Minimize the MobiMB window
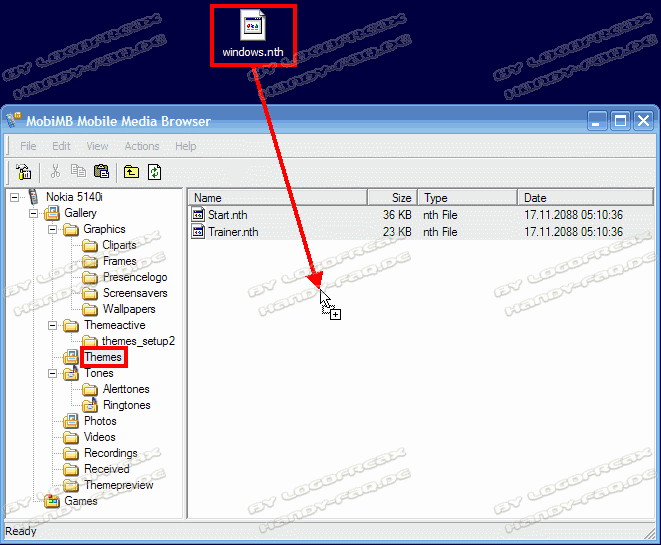 pyautogui.click(x=597, y=121)
